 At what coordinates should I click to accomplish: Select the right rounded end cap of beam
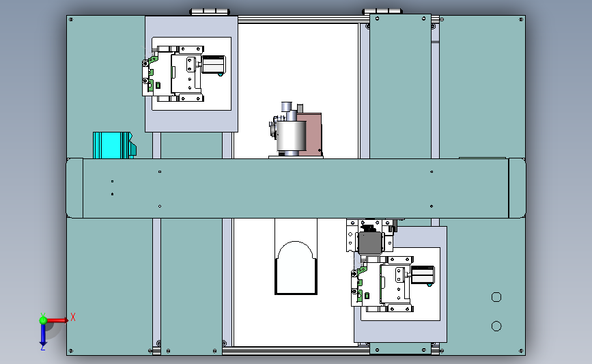(517, 188)
